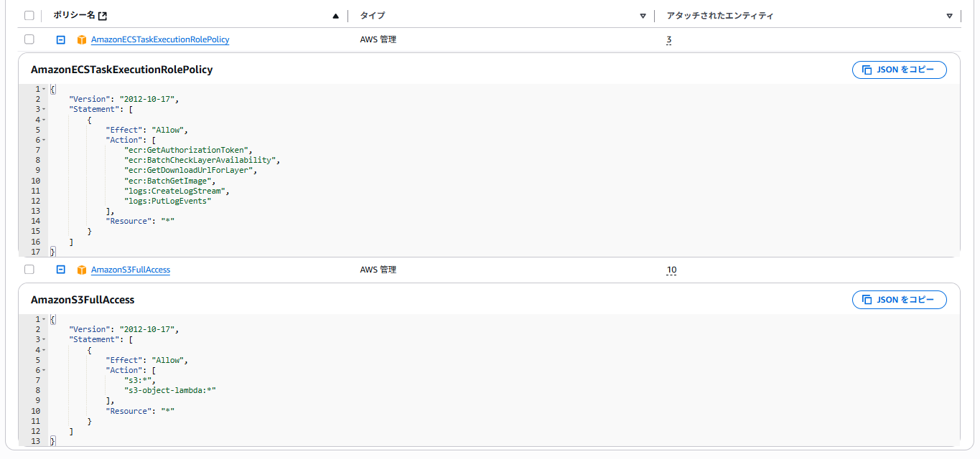Click external link icon next to ポリシー名

click(x=103, y=16)
